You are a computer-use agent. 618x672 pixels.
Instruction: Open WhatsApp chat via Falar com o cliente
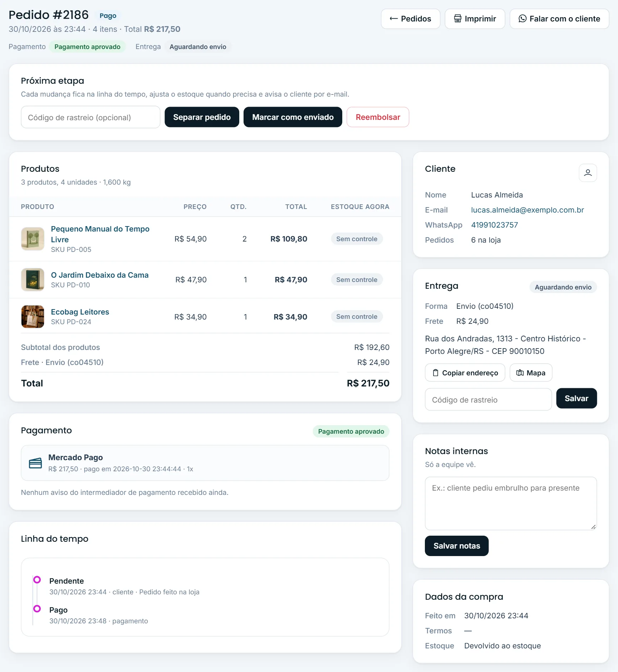(559, 19)
